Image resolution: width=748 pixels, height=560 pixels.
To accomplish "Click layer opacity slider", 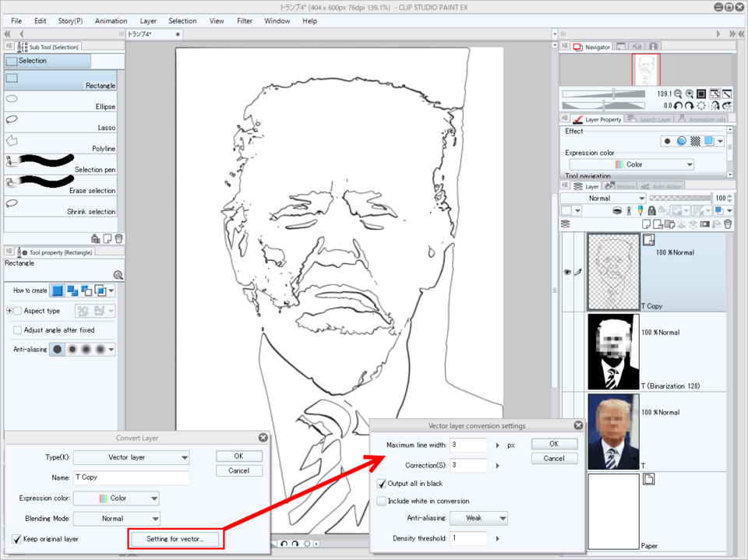I will [680, 198].
